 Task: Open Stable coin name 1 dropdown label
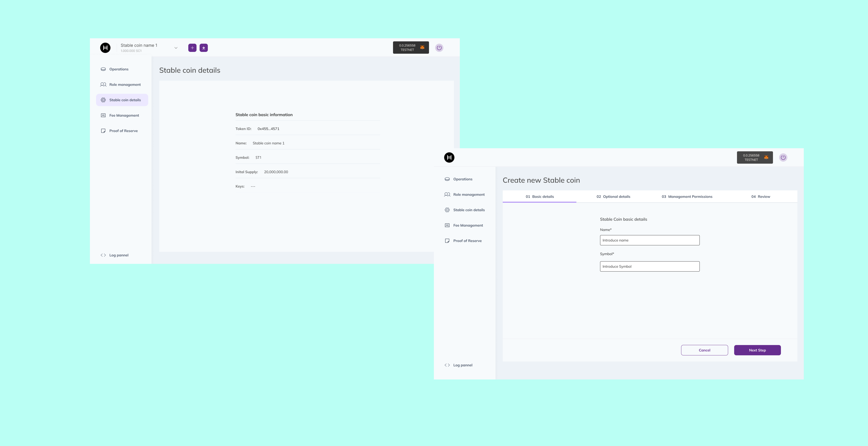tap(139, 45)
